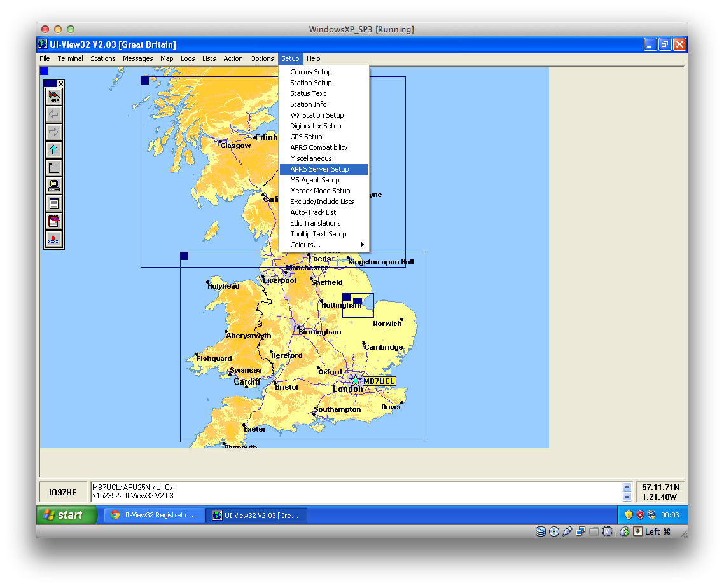The width and height of the screenshot is (724, 588).
Task: Click the MB7UCL station label on map
Action: (x=379, y=381)
